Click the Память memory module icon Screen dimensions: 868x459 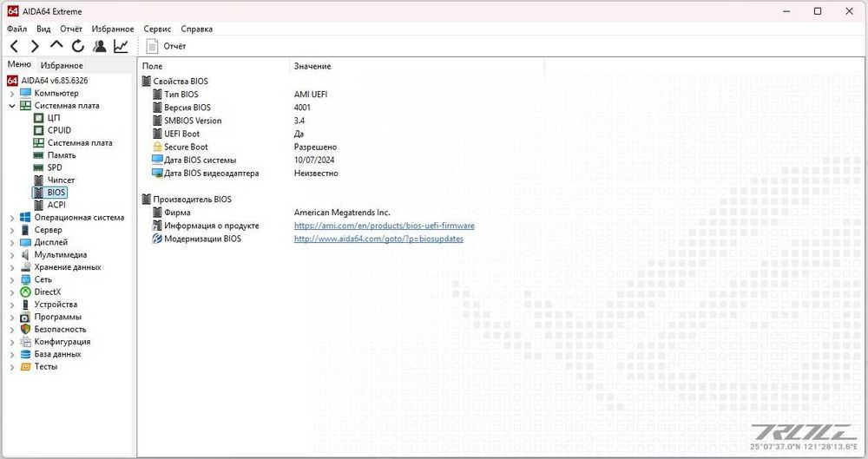(38, 155)
